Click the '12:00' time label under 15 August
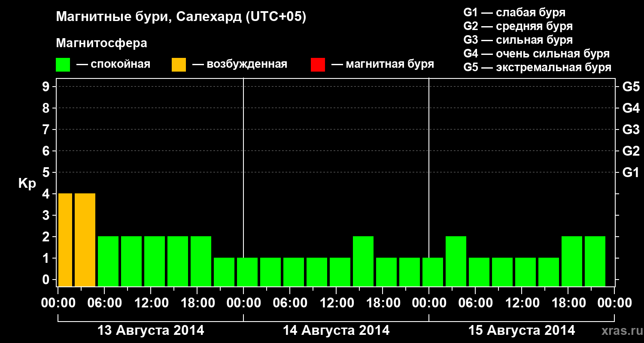 pyautogui.click(x=522, y=303)
